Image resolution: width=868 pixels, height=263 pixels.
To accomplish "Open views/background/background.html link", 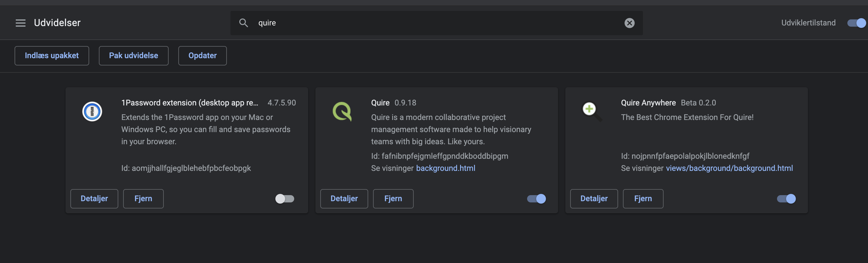I will tap(729, 168).
